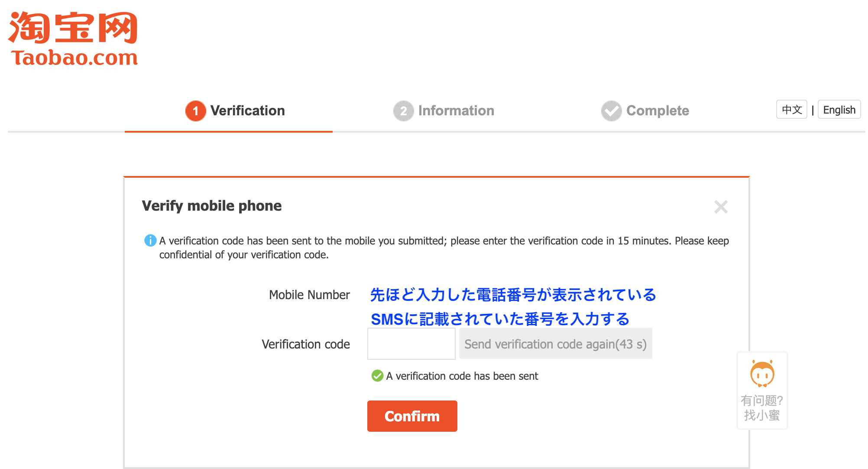Screen dimensions: 868x469
Task: Click the green sent checkmark icon
Action: 378,376
